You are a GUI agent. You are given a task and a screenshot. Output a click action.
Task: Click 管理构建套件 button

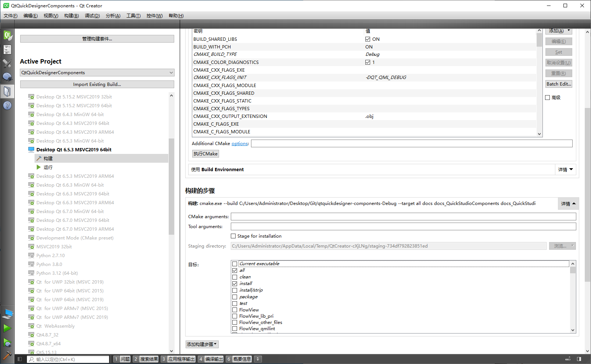pos(97,39)
